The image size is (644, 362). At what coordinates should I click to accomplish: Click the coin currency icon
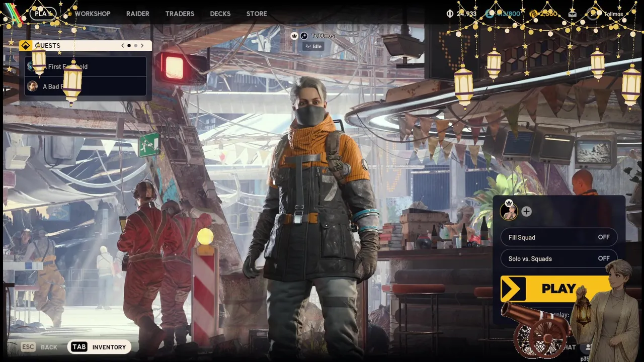tap(450, 14)
